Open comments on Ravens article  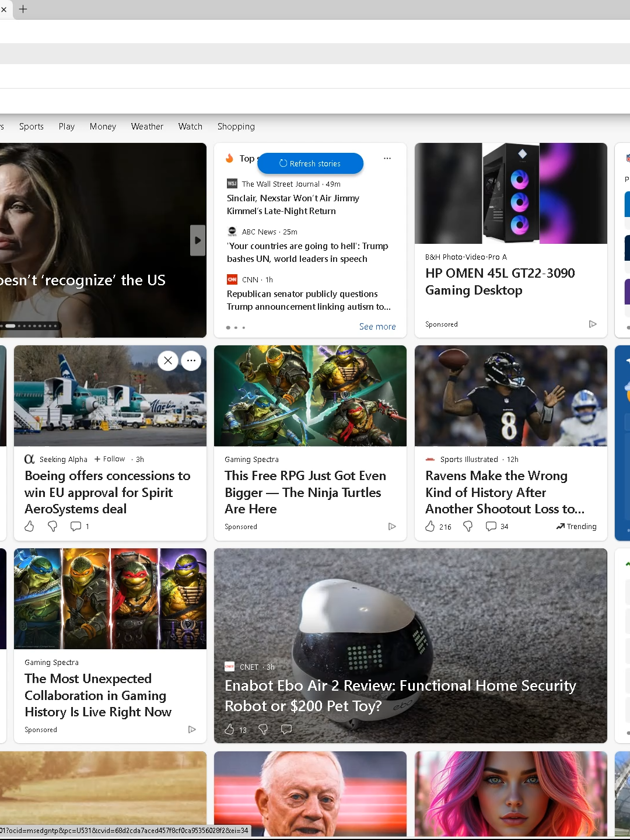pyautogui.click(x=497, y=526)
